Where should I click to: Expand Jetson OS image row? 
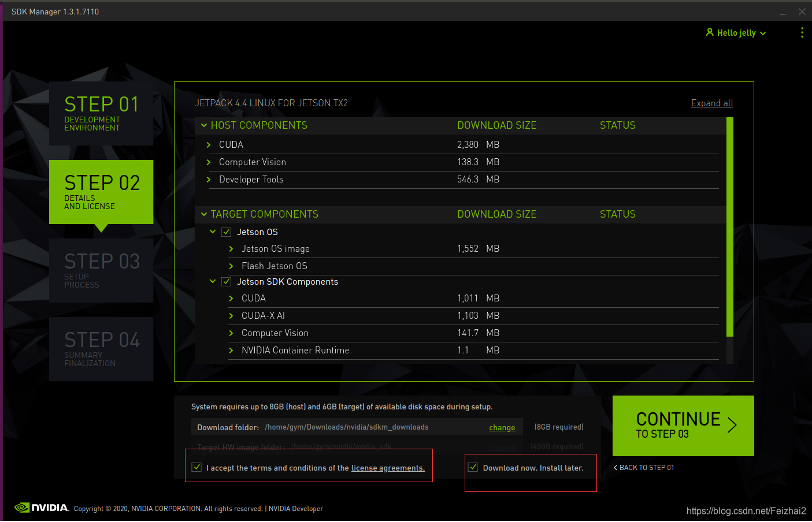click(x=231, y=249)
